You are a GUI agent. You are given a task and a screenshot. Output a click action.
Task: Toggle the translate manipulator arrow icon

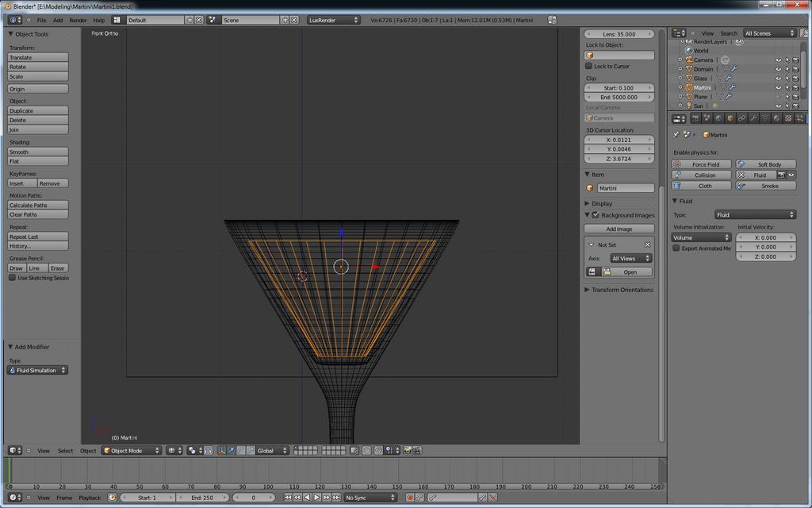click(x=231, y=451)
